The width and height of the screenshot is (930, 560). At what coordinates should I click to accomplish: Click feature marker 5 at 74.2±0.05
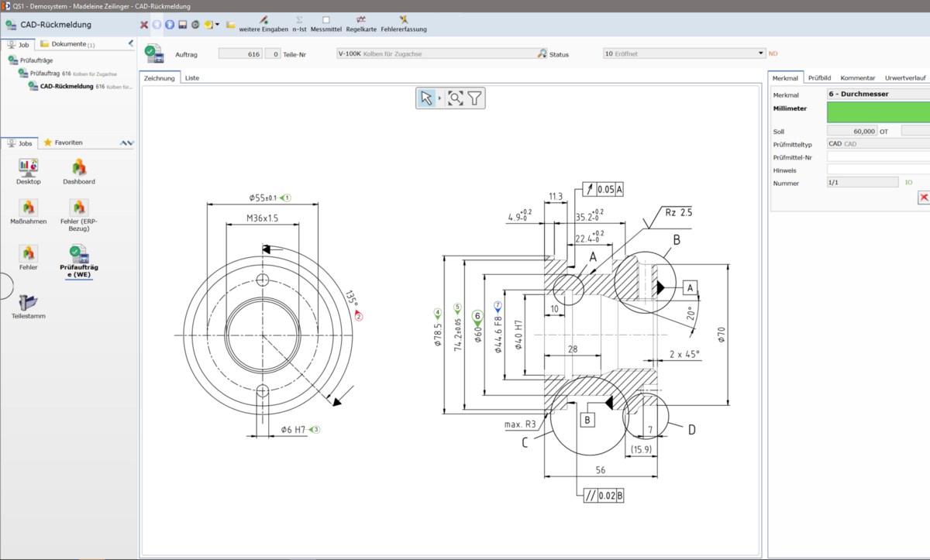pos(457,308)
